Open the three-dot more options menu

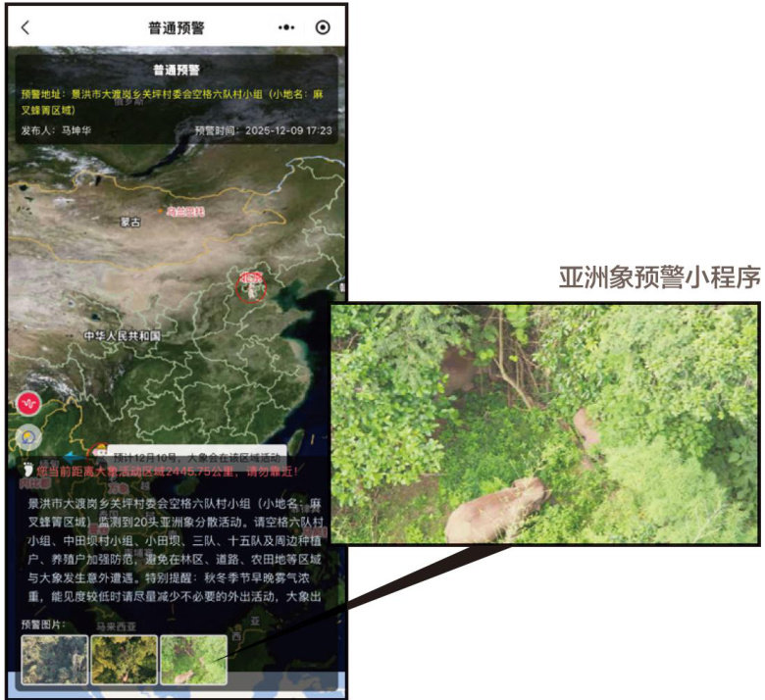click(286, 28)
